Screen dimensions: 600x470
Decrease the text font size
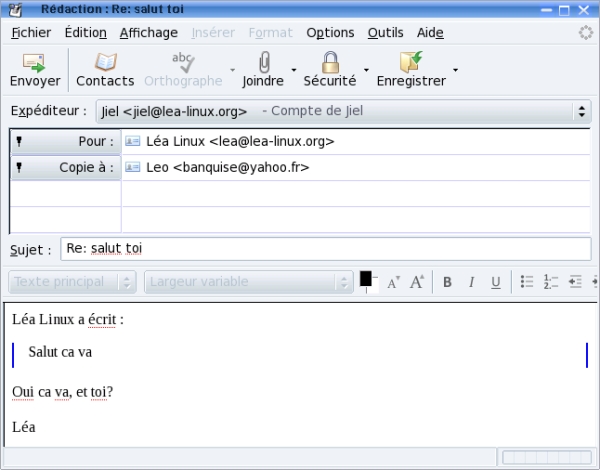point(393,282)
